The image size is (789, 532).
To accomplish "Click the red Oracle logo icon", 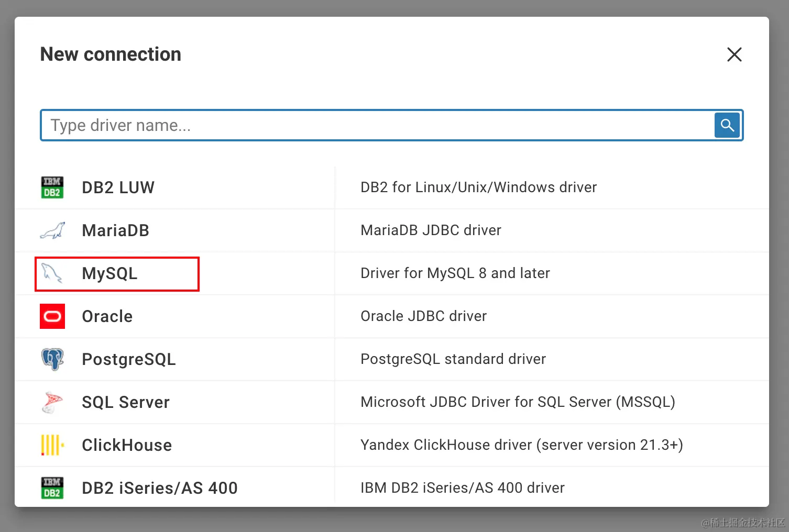I will pyautogui.click(x=52, y=316).
